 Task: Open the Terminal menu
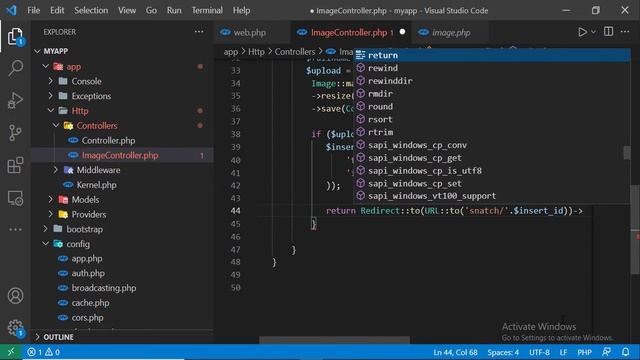click(207, 10)
